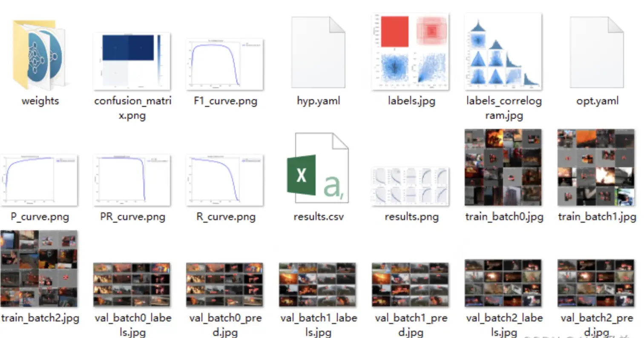Select val_batch2_labels.jpg thumbnail
This screenshot has width=644, height=338.
coord(503,283)
